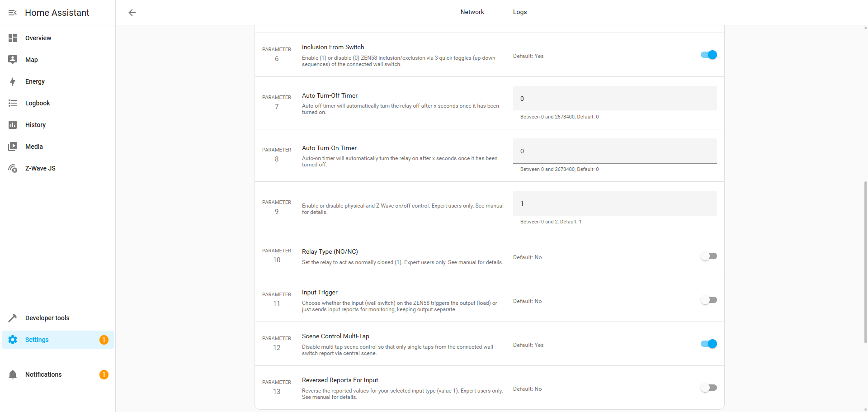
Task: Click the Notifications bell icon
Action: click(x=13, y=374)
